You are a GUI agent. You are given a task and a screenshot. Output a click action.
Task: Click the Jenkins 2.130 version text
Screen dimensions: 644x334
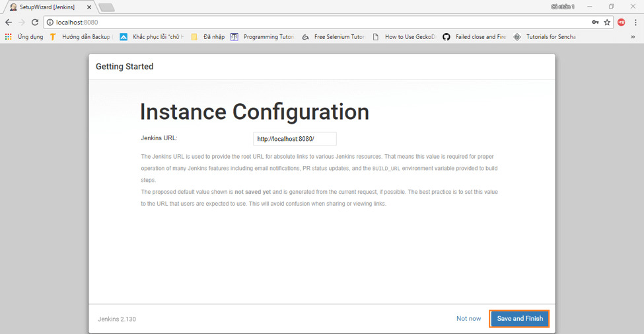(117, 319)
